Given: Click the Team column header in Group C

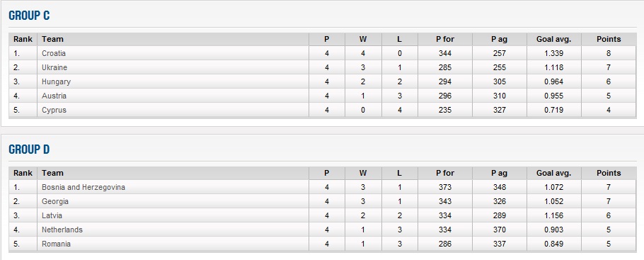Looking at the screenshot, I should tap(52, 39).
